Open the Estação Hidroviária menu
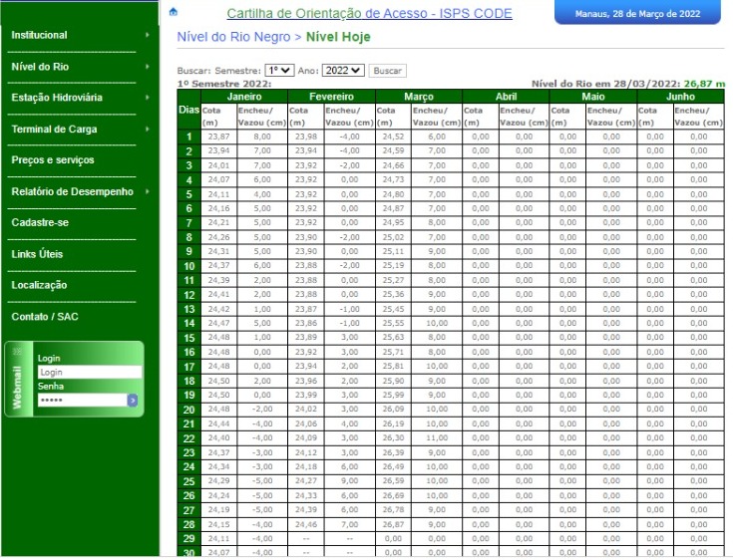This screenshot has height=560, width=733. pos(57,98)
